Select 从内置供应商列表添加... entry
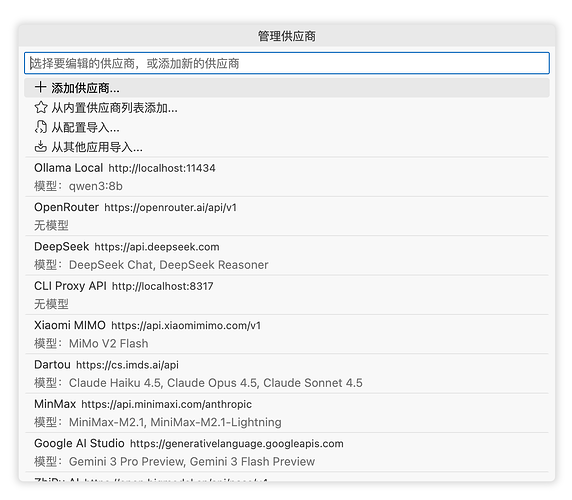572x500 pixels. (x=287, y=108)
